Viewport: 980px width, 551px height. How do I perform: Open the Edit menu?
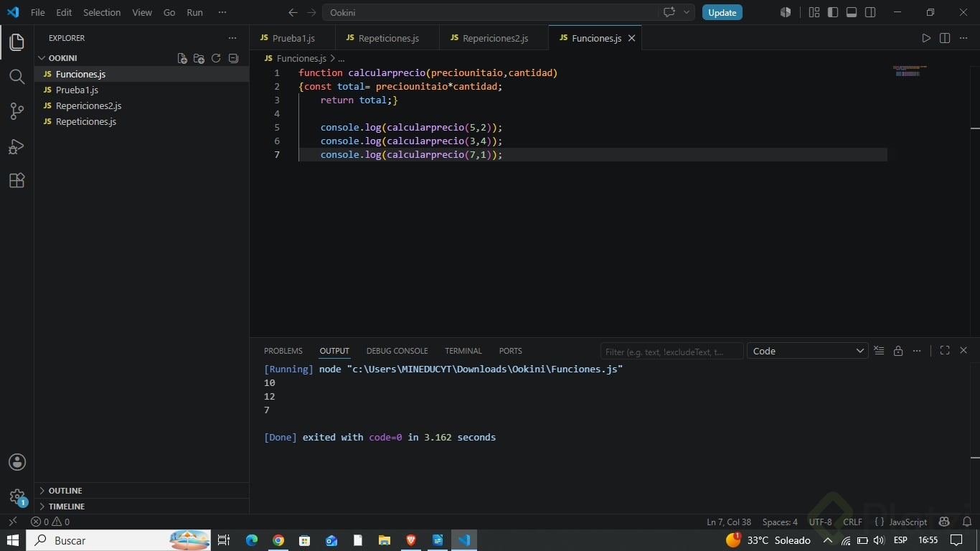pos(64,12)
